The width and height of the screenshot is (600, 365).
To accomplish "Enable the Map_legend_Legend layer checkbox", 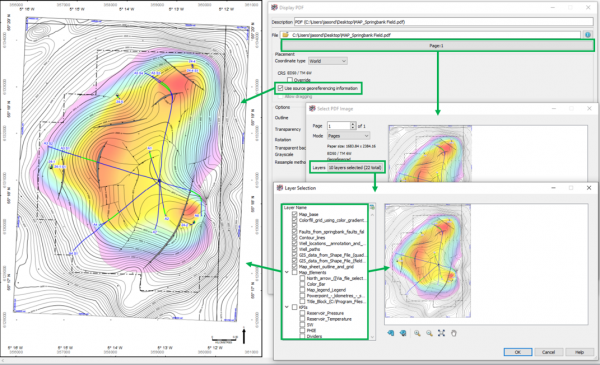I will pyautogui.click(x=302, y=290).
